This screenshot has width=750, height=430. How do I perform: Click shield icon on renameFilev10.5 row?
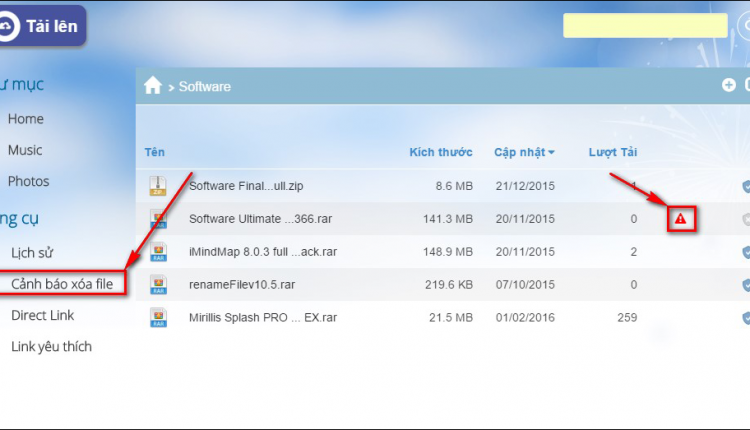pyautogui.click(x=746, y=285)
